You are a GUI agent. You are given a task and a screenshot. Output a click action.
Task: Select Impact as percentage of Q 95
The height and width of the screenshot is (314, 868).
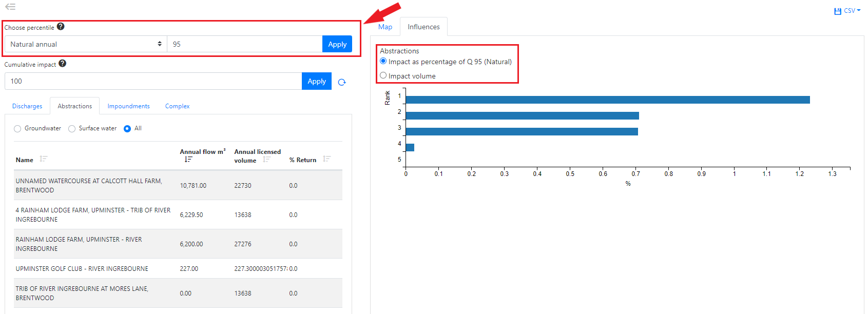click(383, 61)
